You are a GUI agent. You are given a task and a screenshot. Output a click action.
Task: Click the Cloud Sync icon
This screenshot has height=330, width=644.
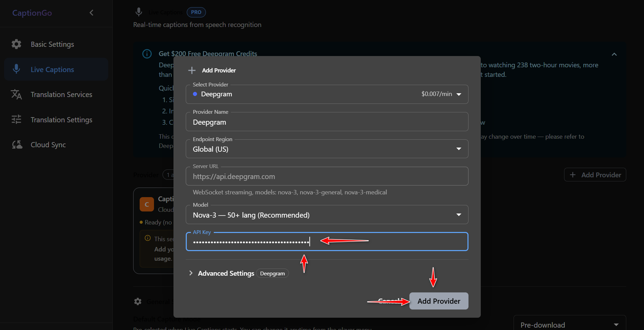coord(17,145)
